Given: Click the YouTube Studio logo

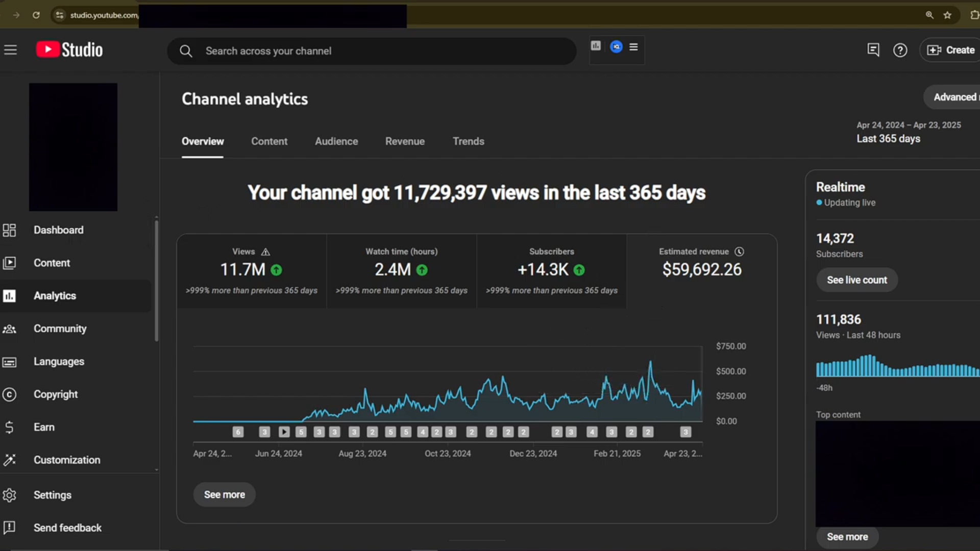Looking at the screenshot, I should (69, 50).
